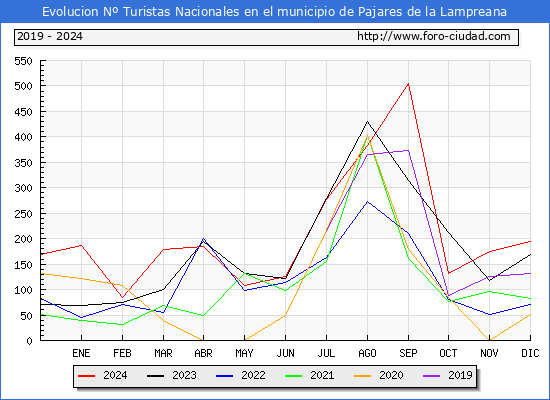Click the chart title Evolucion Nº Turistas Nacionales
Screen dimensions: 550x400
tap(274, 12)
